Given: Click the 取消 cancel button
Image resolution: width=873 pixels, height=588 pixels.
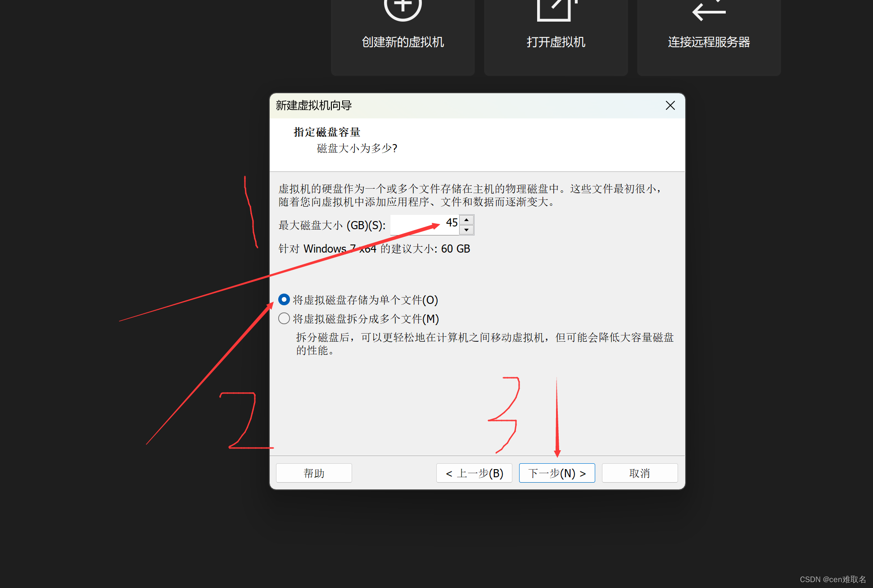Looking at the screenshot, I should coord(639,473).
